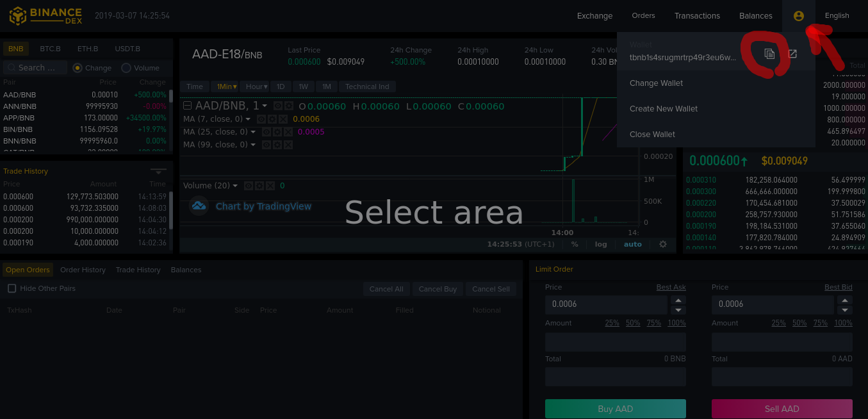Image resolution: width=868 pixels, height=419 pixels.
Task: Expand the Hour interval dropdown
Action: 256,86
